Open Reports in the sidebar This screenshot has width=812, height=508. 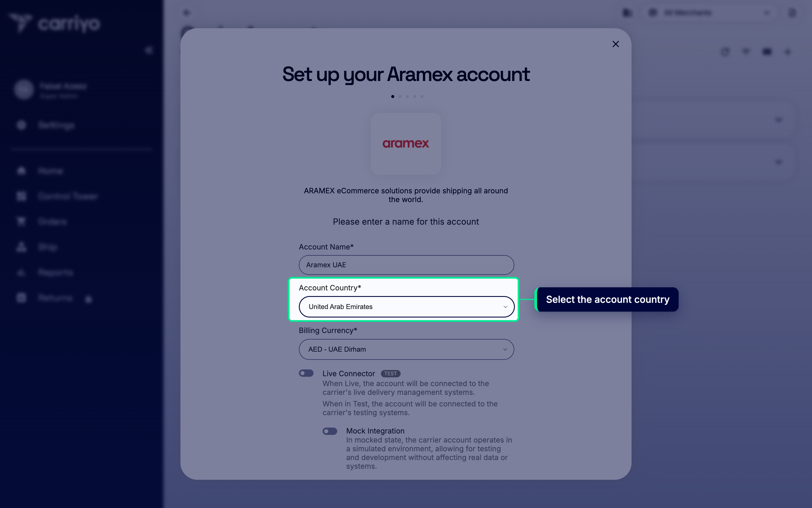pos(55,272)
